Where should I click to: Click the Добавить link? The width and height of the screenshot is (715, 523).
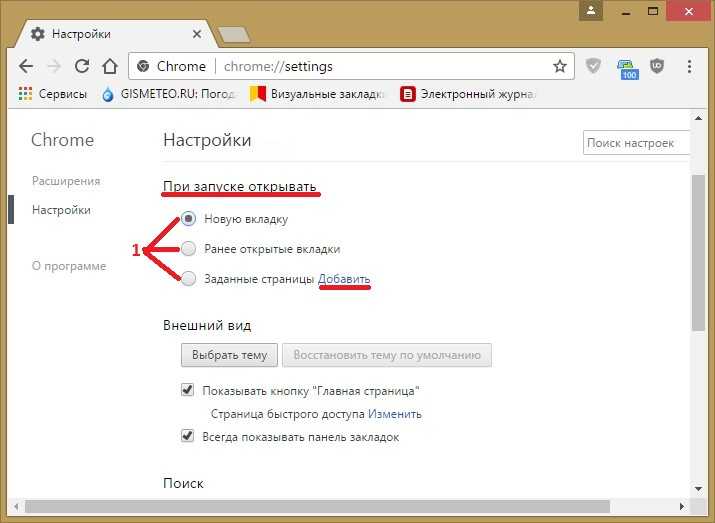click(x=344, y=279)
